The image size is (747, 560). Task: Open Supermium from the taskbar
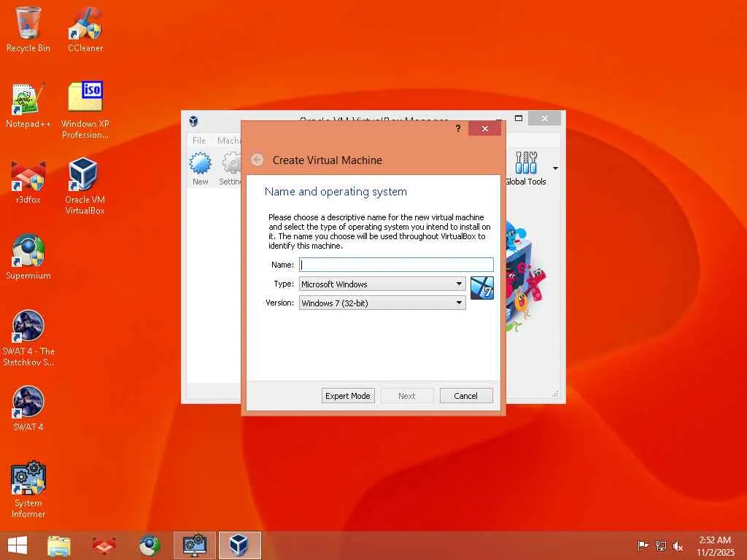(x=149, y=545)
